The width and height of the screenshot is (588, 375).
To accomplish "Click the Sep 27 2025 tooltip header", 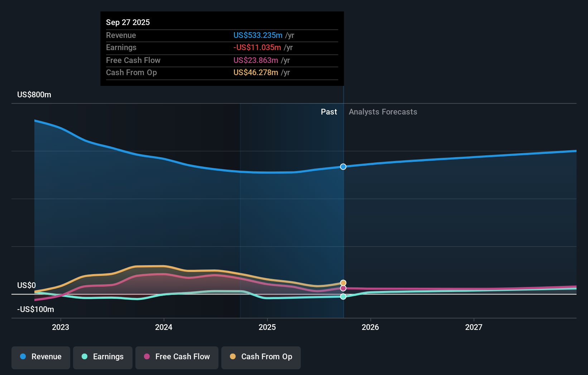I will point(128,22).
